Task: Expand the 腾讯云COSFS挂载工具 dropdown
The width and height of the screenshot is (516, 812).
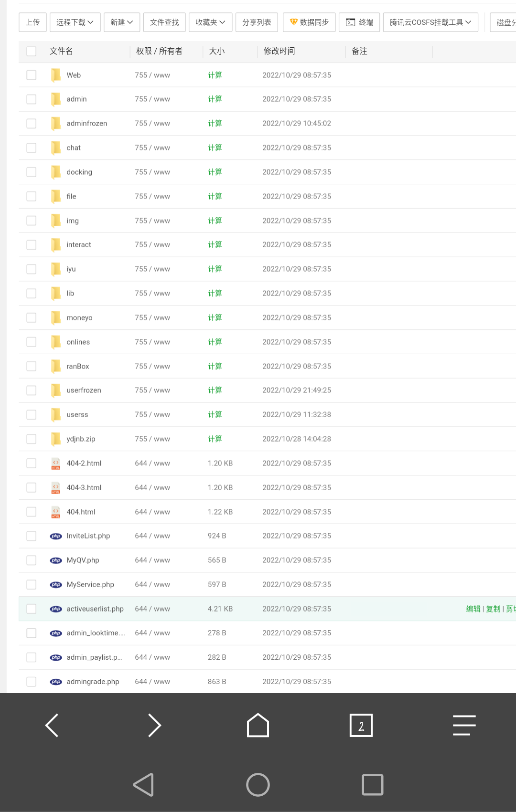Action: point(430,22)
